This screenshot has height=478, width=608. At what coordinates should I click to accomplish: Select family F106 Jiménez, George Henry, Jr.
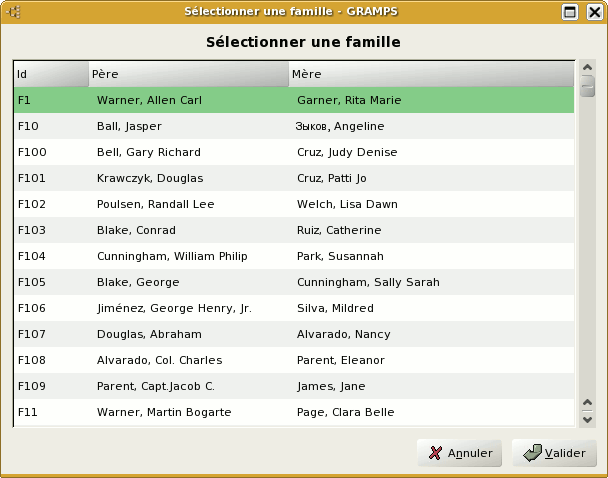tap(174, 308)
